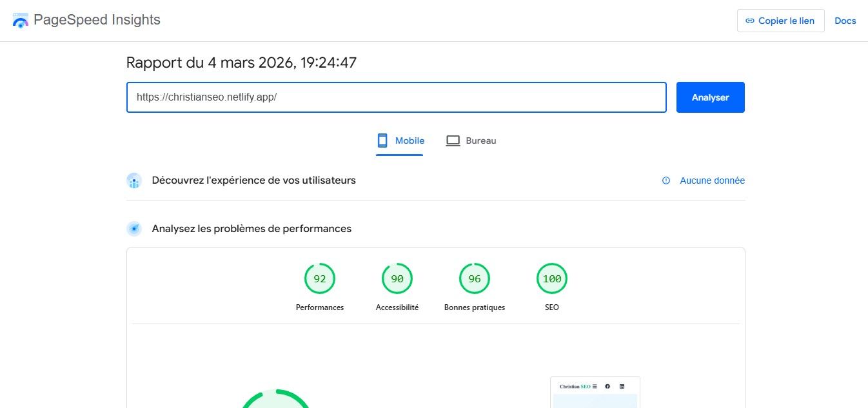Select the Bonnes pratiques score gauge showing 96
Image resolution: width=868 pixels, height=408 pixels.
pyautogui.click(x=475, y=279)
